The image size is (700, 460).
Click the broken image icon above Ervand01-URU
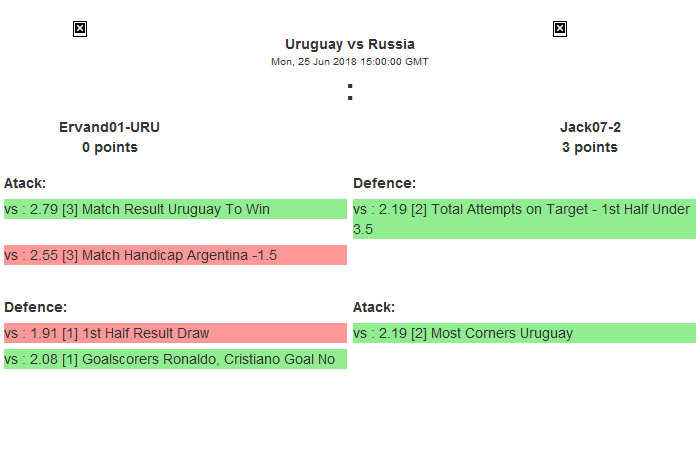(x=80, y=29)
